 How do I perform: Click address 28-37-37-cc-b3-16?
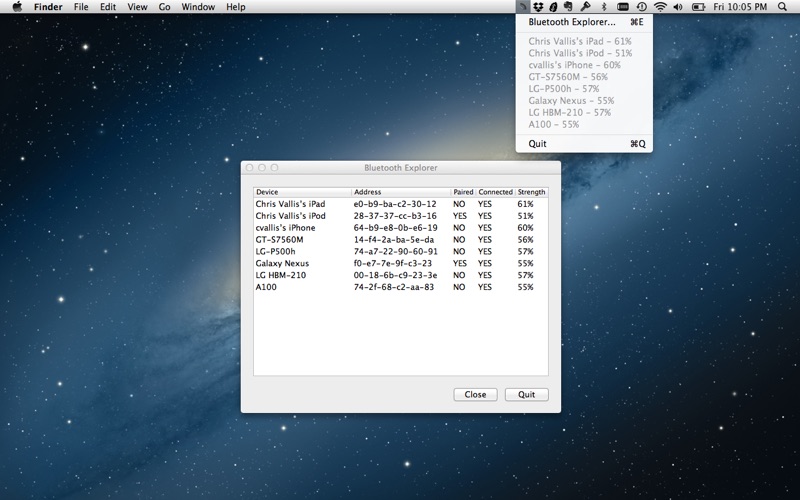pos(395,216)
